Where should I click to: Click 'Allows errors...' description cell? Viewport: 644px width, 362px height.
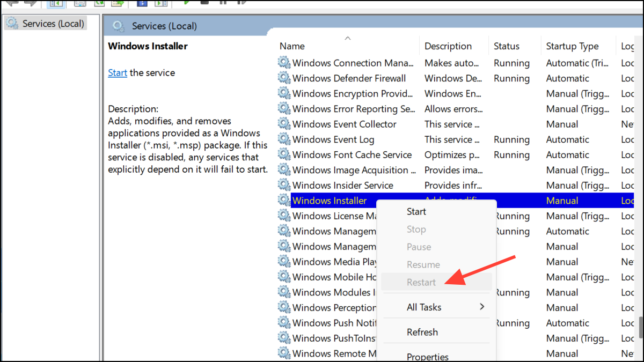pos(454,109)
